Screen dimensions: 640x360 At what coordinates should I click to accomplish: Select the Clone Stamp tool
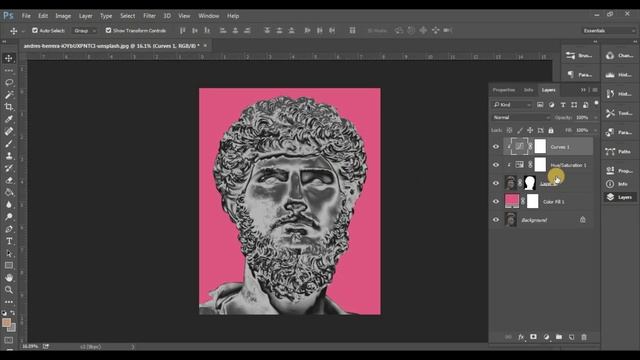(9, 156)
